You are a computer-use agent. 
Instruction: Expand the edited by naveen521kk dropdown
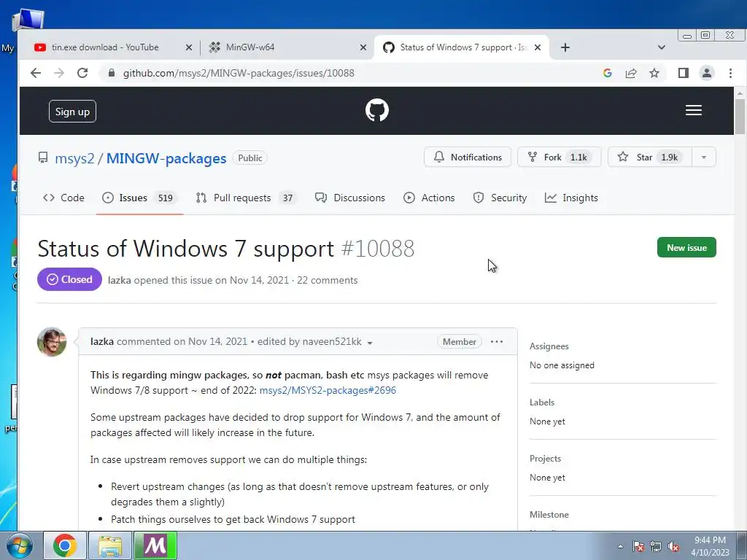click(x=370, y=343)
